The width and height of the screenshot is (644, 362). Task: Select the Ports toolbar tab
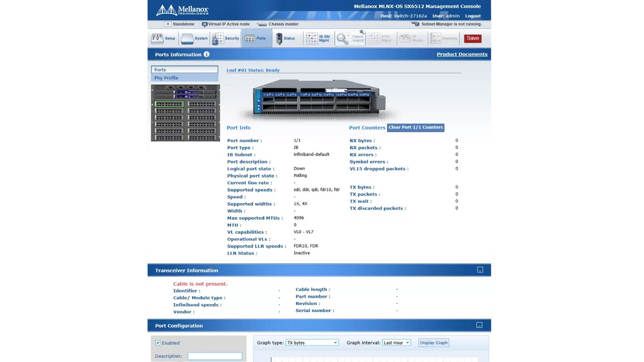(256, 38)
